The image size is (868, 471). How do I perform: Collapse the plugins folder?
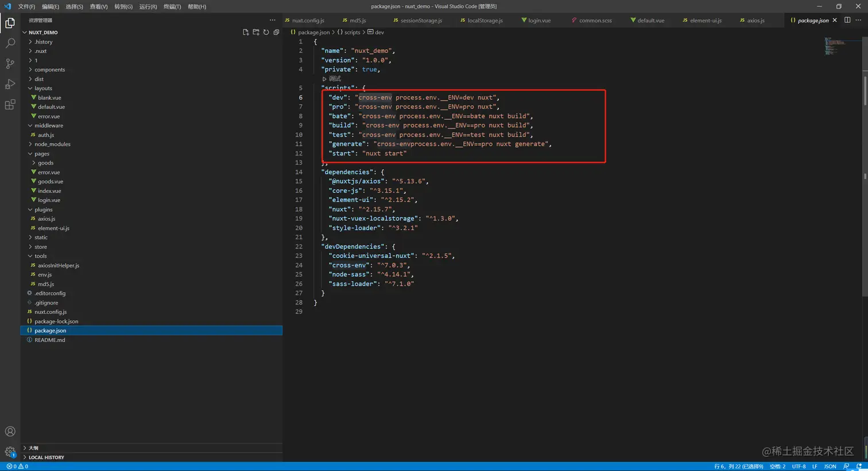point(152,209)
